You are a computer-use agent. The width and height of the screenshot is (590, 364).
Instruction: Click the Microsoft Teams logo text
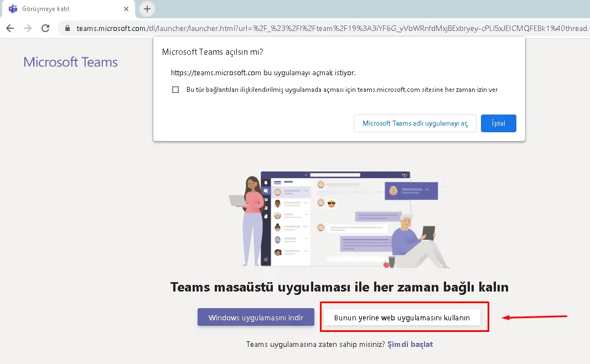[70, 62]
